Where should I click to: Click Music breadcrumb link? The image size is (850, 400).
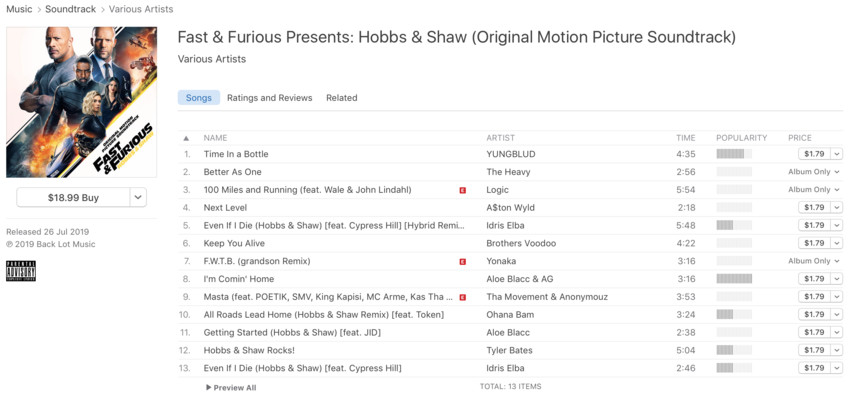pyautogui.click(x=19, y=9)
